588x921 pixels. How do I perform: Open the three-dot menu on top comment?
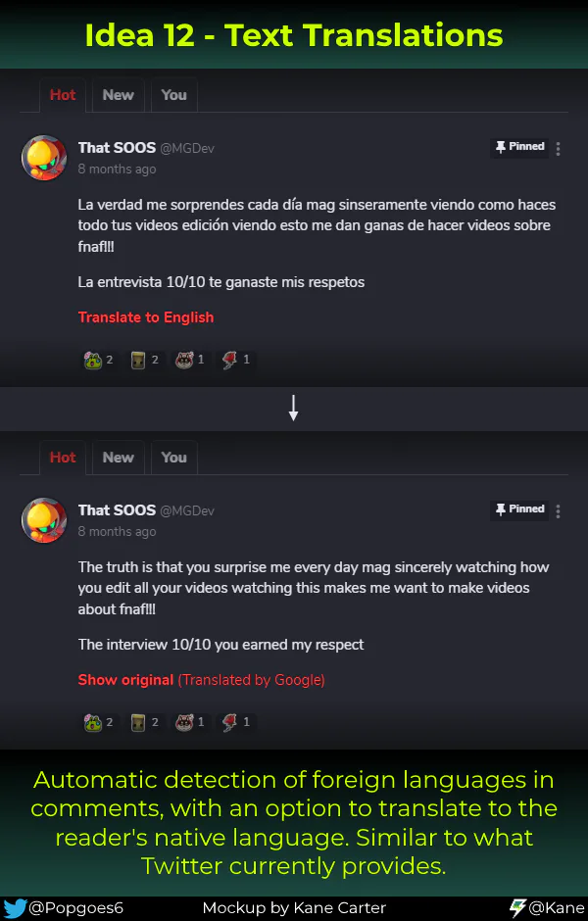[558, 149]
